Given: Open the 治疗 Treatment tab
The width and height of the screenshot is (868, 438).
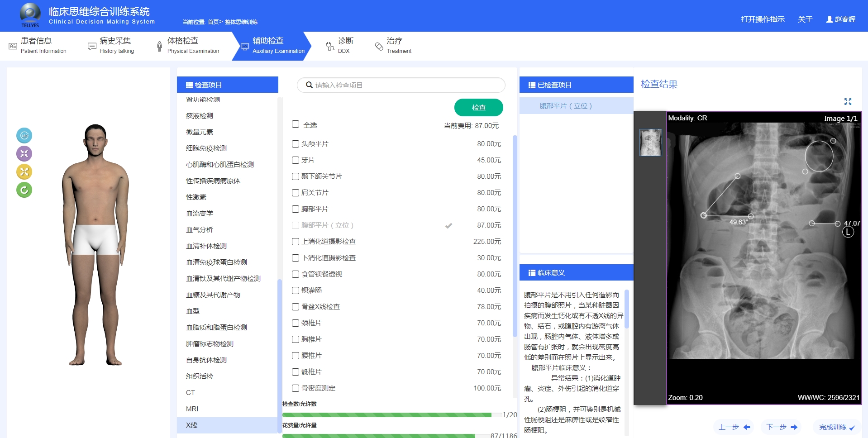Looking at the screenshot, I should tap(393, 45).
